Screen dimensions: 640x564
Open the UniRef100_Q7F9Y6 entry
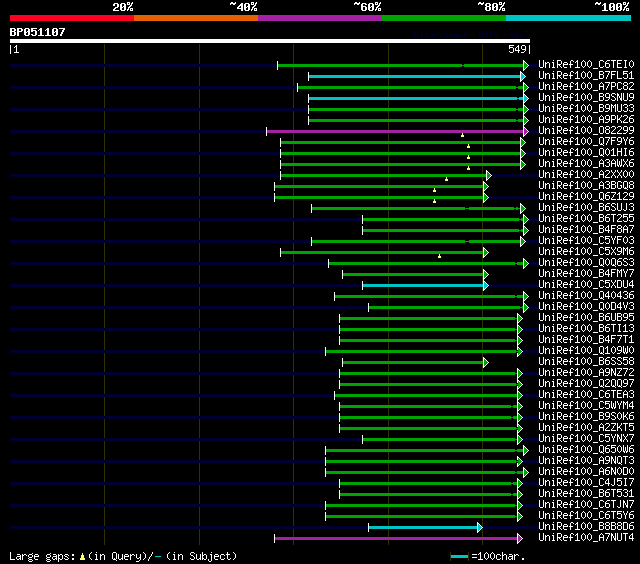tap(586, 142)
